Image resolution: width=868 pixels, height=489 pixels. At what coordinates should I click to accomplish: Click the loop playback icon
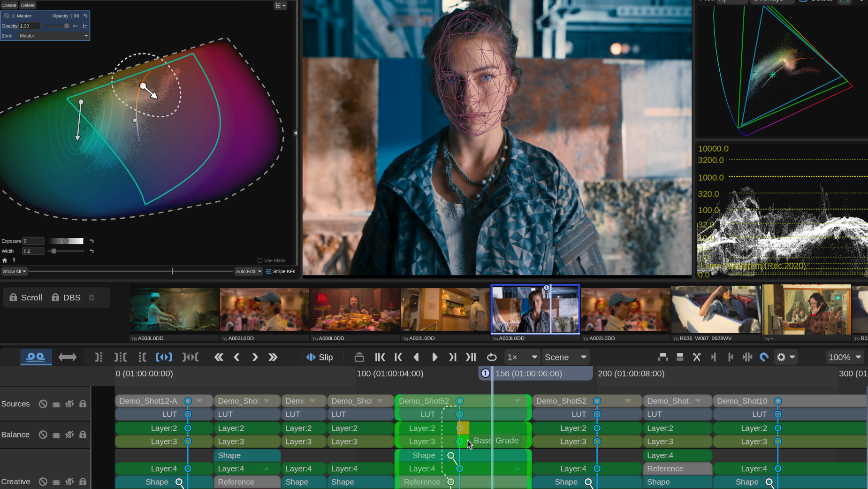492,357
